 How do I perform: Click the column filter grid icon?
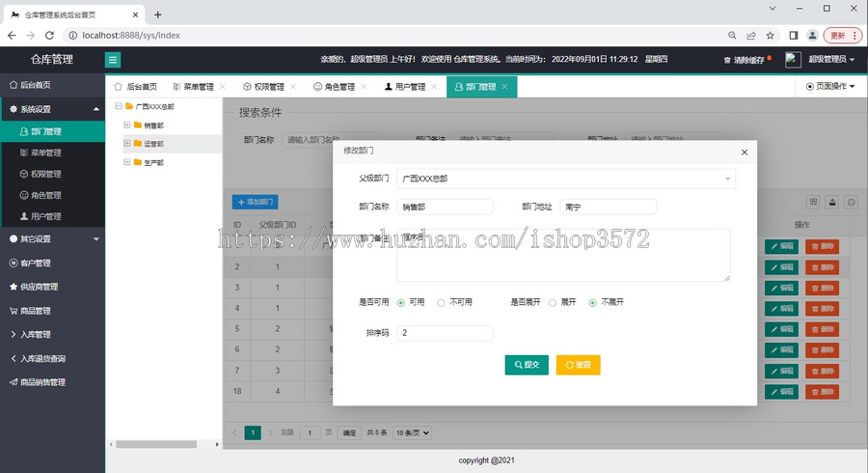813,202
